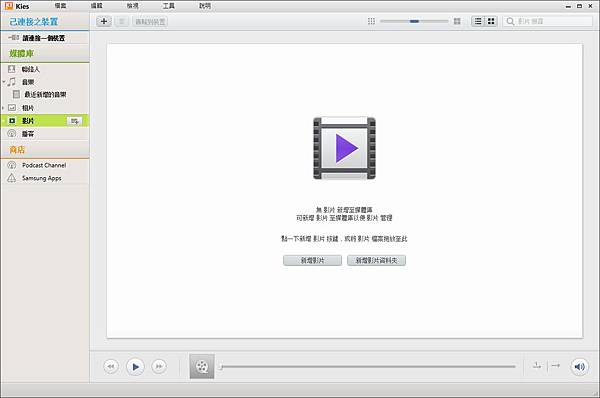Image resolution: width=600 pixels, height=398 pixels.
Task: Open the recently added music playlist
Action: click(45, 95)
